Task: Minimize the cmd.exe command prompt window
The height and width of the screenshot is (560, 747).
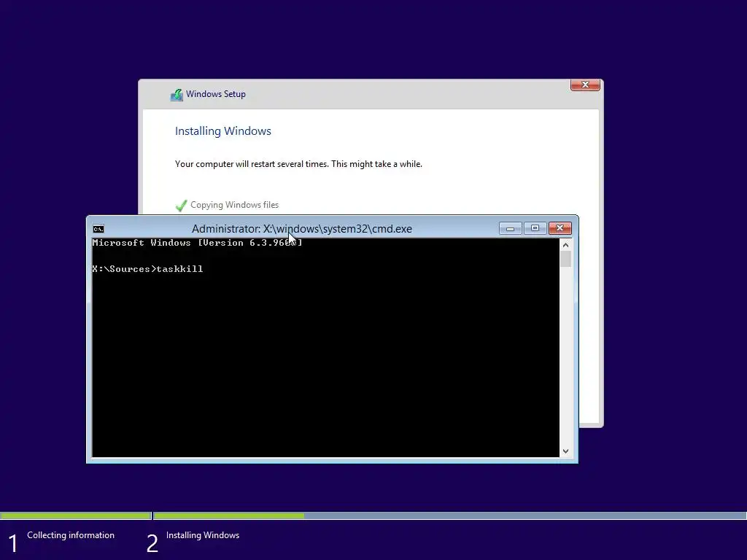Action: 510,228
